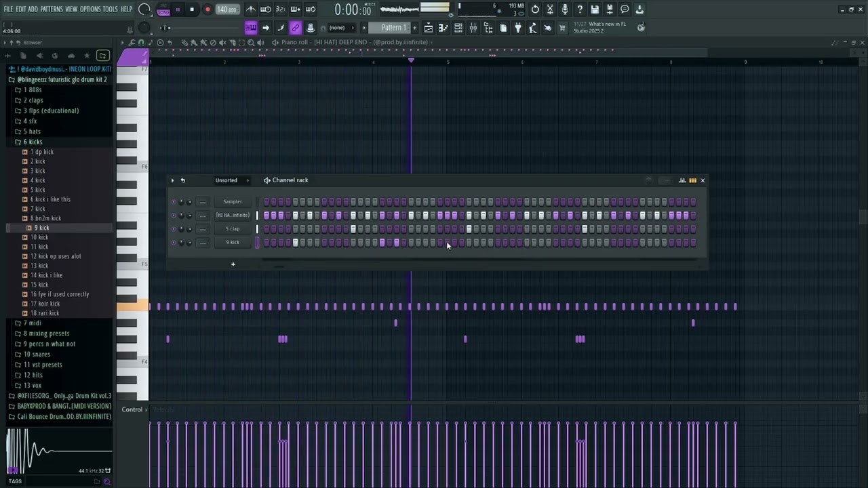Toggle mute LED for HI HAT channel

[x=173, y=215]
